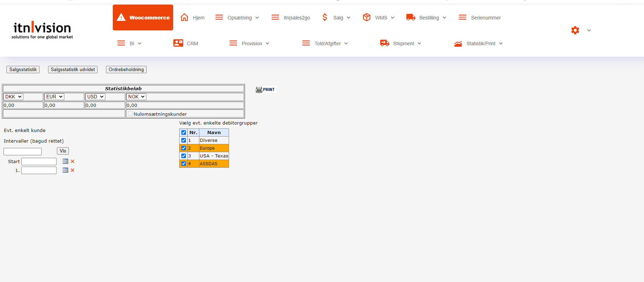
Task: Click the Woocommerce warning icon button
Action: tap(121, 17)
